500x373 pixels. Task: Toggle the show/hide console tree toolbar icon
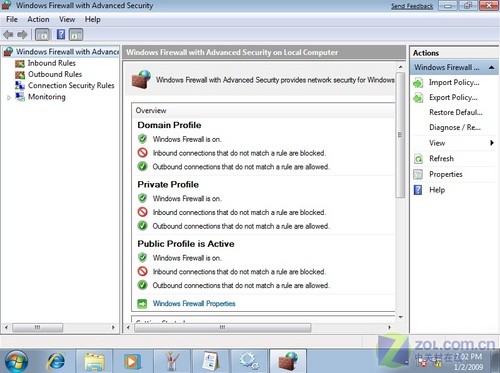[43, 34]
